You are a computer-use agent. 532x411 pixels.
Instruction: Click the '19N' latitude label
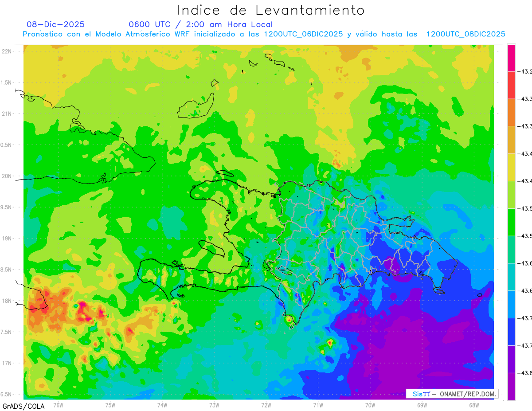coord(7,238)
